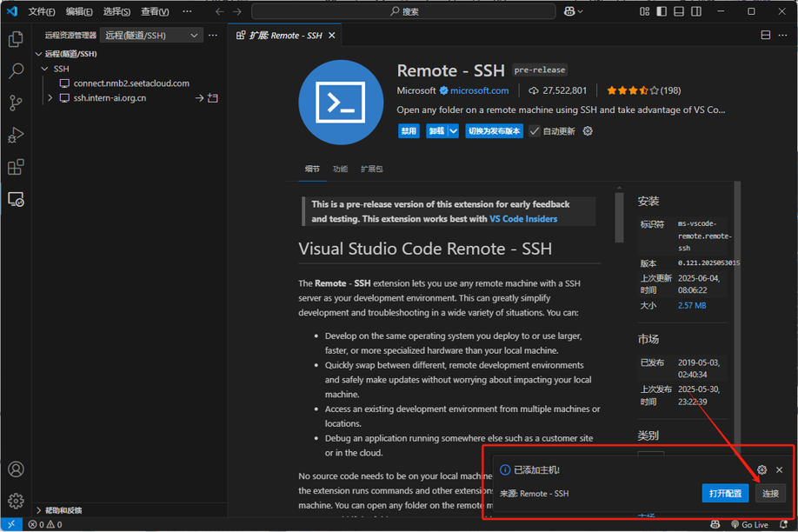This screenshot has width=798, height=532.
Task: Close the Remote - SSH extension tab
Action: (x=332, y=35)
